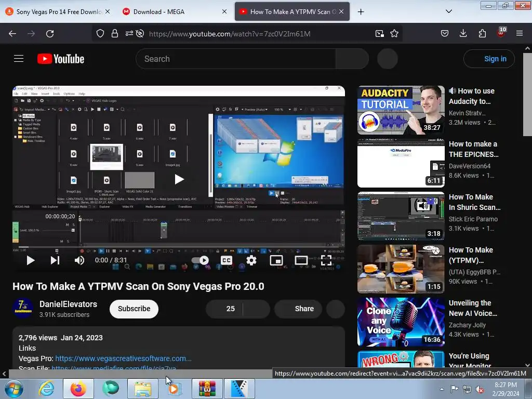
Task: Open the Windows Start menu
Action: (14, 389)
